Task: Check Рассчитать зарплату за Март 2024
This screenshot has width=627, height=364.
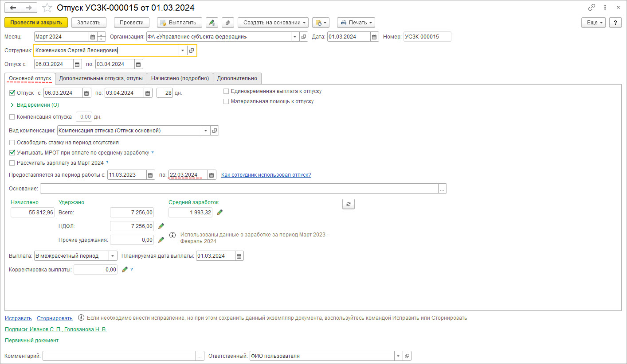Action: [x=12, y=163]
